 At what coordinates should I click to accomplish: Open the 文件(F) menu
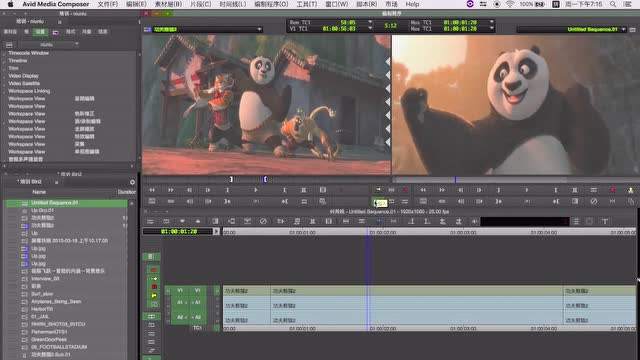click(108, 4)
